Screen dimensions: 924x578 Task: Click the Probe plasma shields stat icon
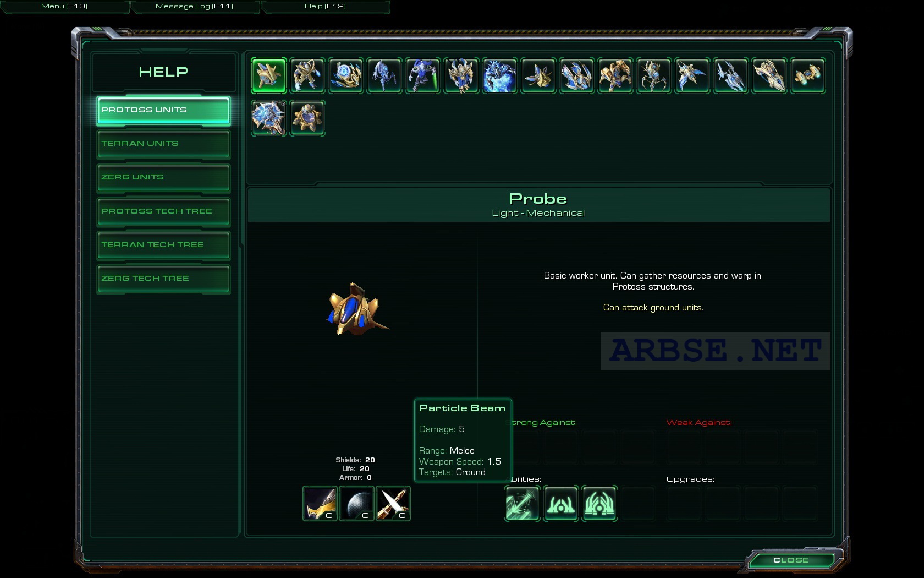(x=357, y=503)
